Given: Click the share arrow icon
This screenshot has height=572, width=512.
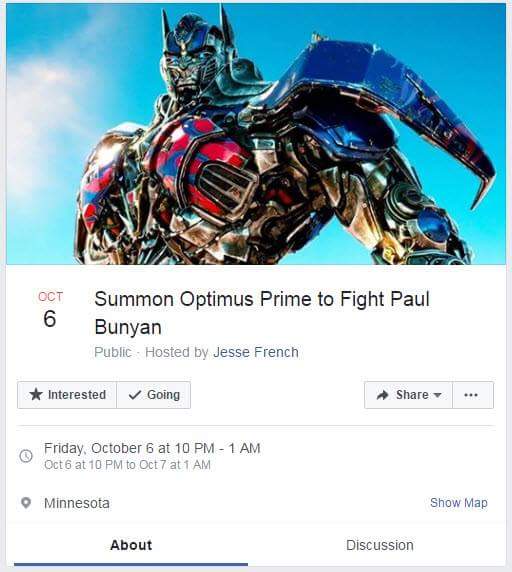Looking at the screenshot, I should pos(383,395).
